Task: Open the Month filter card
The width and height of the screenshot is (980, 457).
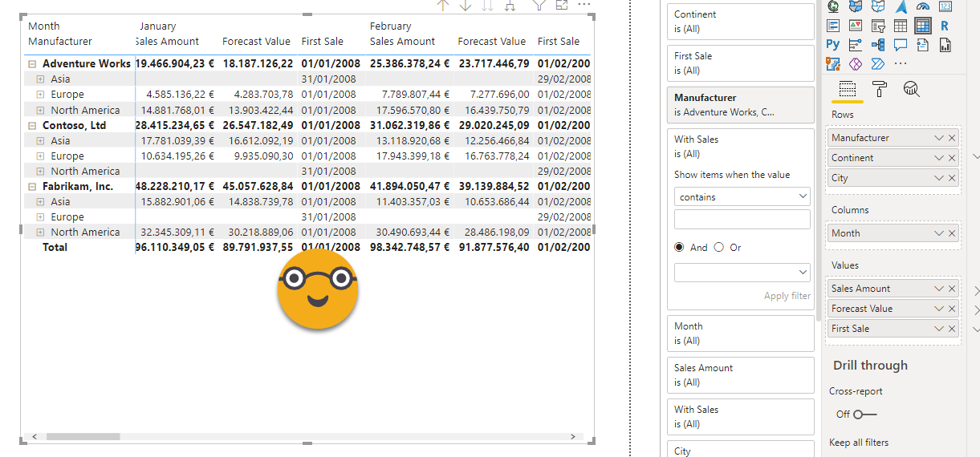Action: tap(741, 334)
